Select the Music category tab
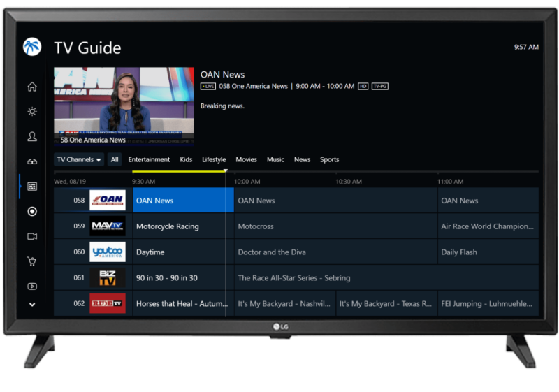The image size is (559, 392). click(x=275, y=159)
